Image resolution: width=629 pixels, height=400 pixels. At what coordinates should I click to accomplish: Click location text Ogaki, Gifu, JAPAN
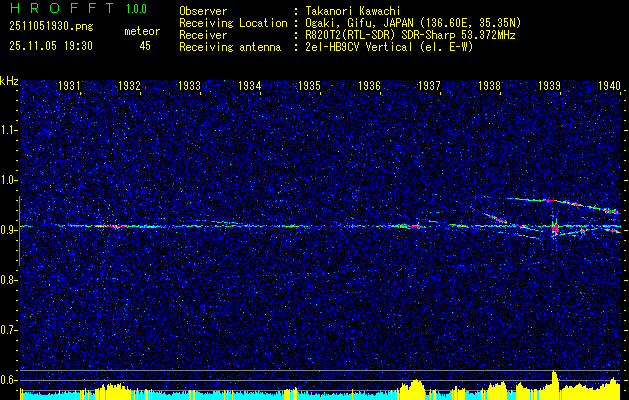[x=360, y=23]
